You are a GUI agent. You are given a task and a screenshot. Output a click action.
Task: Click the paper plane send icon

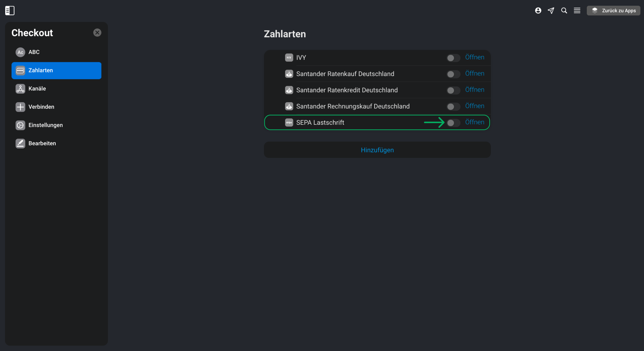[x=551, y=10]
